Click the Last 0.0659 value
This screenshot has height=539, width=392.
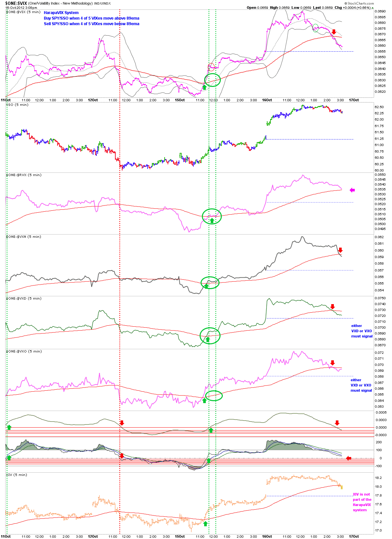pyautogui.click(x=323, y=8)
